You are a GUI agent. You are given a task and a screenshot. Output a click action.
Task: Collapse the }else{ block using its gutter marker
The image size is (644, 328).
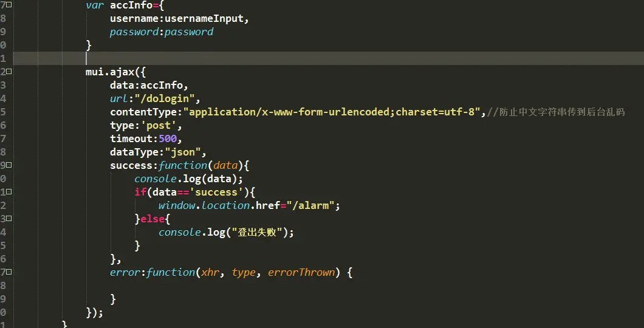[9, 219]
